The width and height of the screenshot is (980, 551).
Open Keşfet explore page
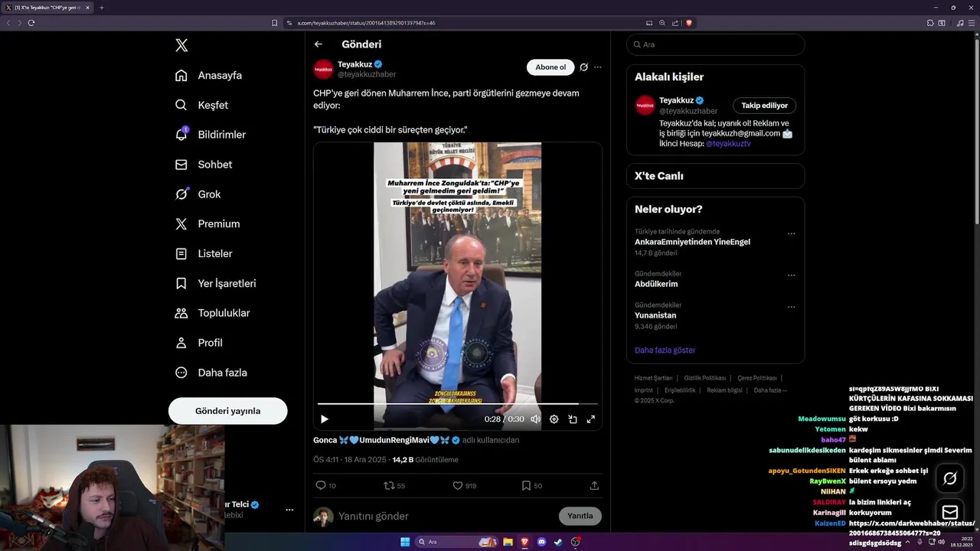coord(201,105)
